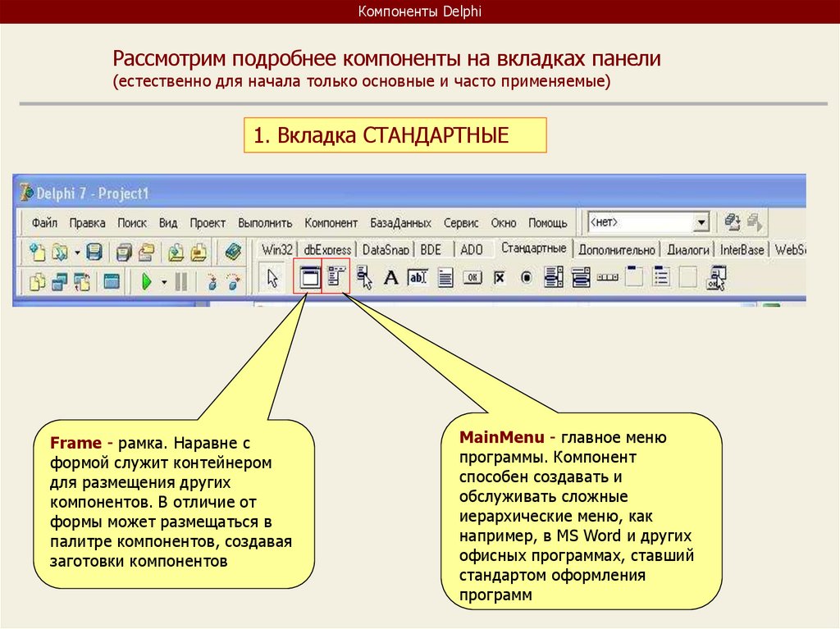Open the Выполнить menu

tap(265, 222)
